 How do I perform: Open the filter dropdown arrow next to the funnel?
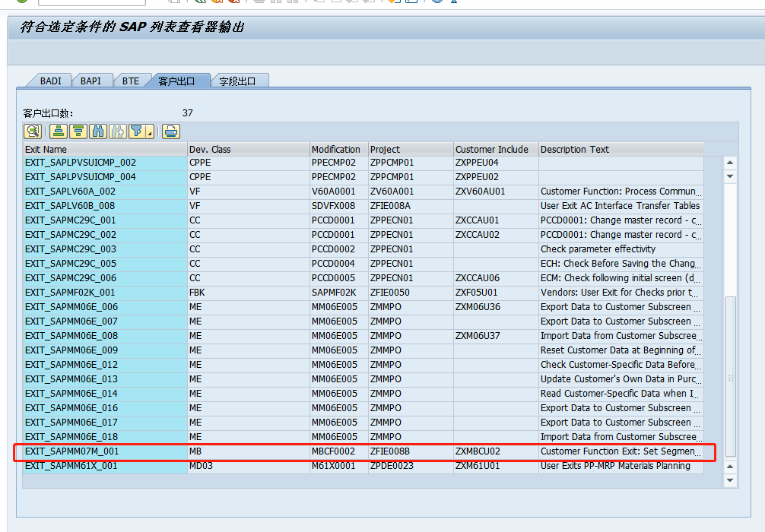click(149, 131)
